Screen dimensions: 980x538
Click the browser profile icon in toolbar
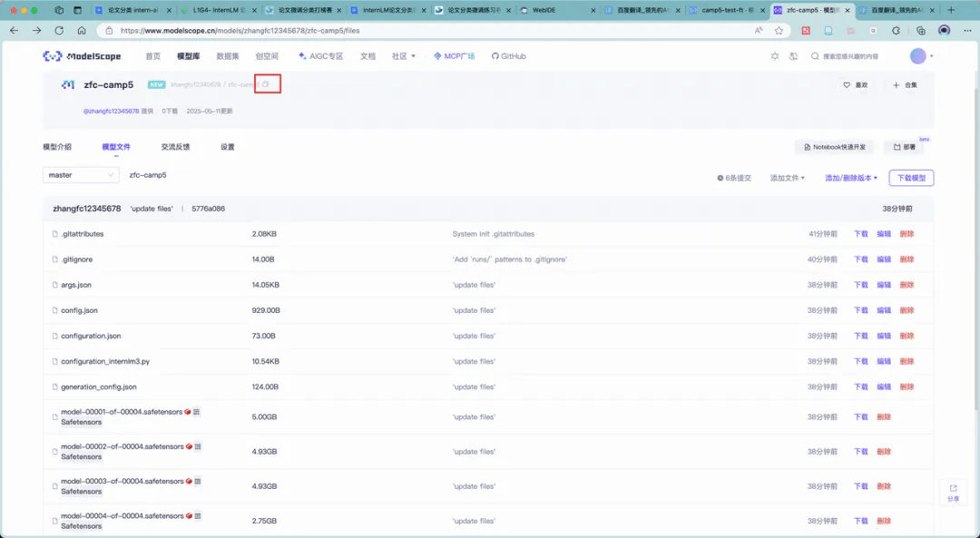pos(945,31)
